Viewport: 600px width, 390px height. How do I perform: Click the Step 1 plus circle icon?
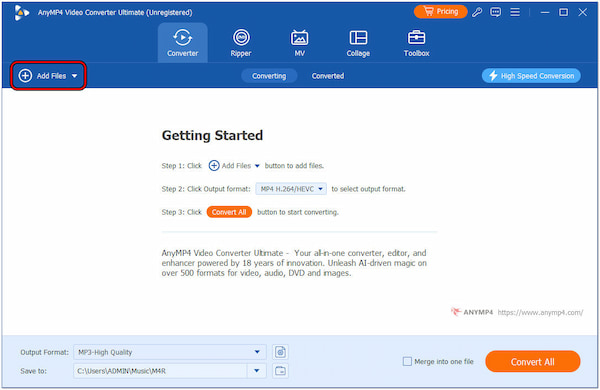coord(214,166)
